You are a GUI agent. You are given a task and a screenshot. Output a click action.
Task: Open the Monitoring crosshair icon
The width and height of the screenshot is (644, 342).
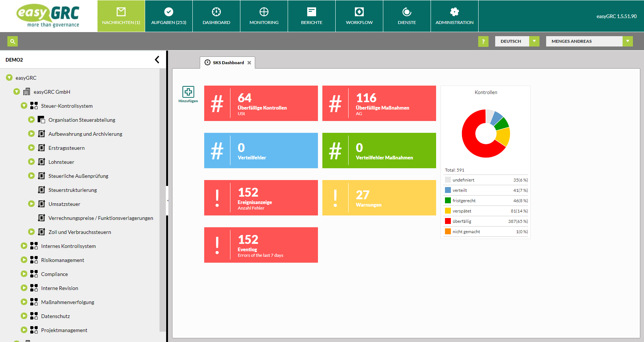264,12
